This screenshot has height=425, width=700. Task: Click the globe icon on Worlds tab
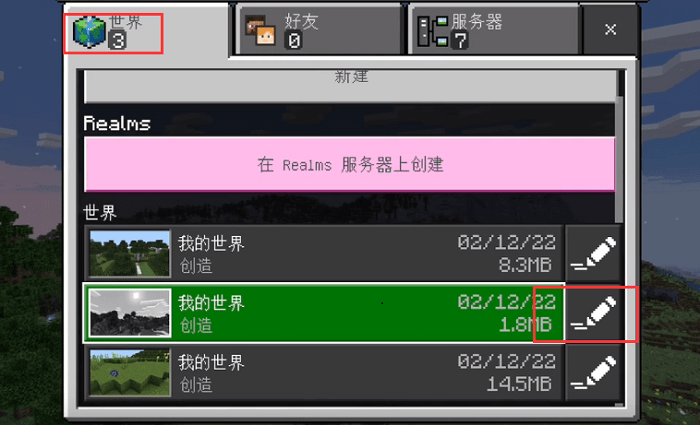pyautogui.click(x=89, y=32)
